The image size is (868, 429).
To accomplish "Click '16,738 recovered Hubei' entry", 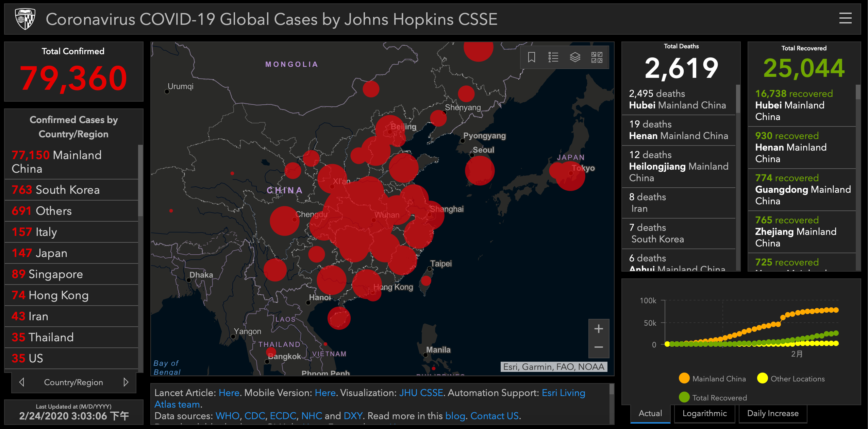I will pyautogui.click(x=802, y=105).
